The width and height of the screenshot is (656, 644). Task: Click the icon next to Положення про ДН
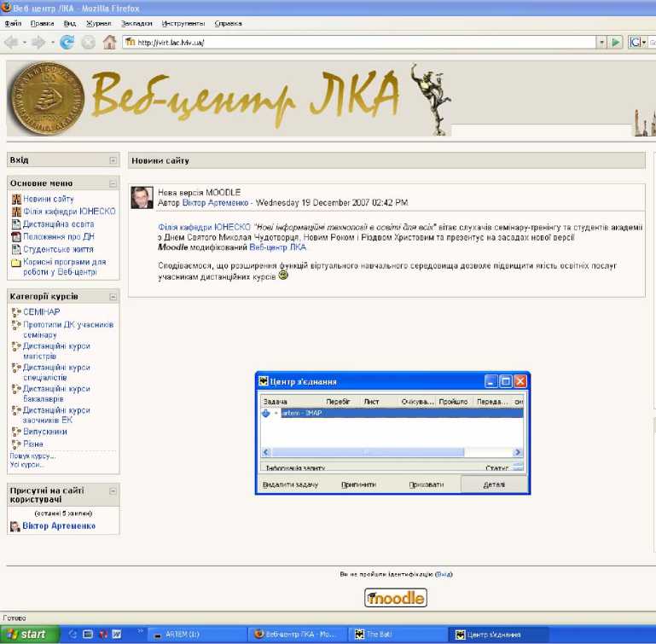[15, 236]
